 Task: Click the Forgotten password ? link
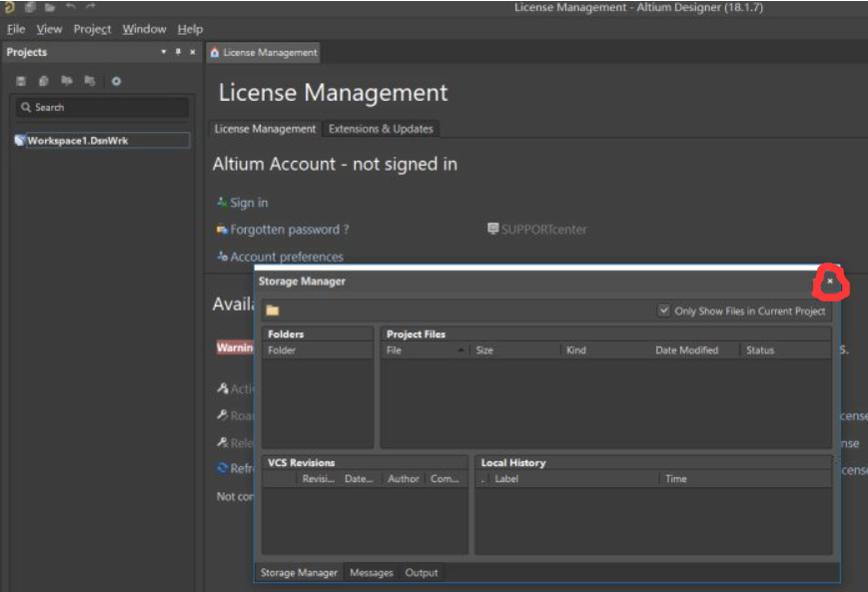tap(290, 229)
